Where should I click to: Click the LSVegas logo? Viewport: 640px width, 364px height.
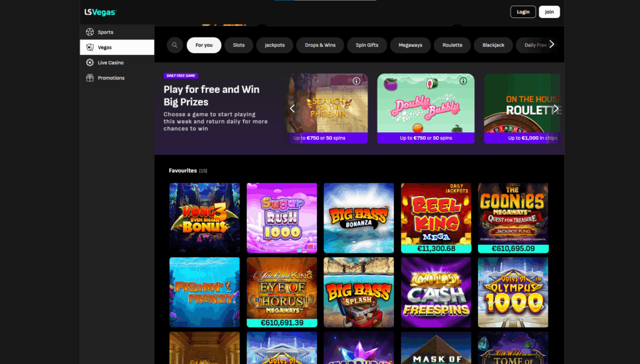101,12
